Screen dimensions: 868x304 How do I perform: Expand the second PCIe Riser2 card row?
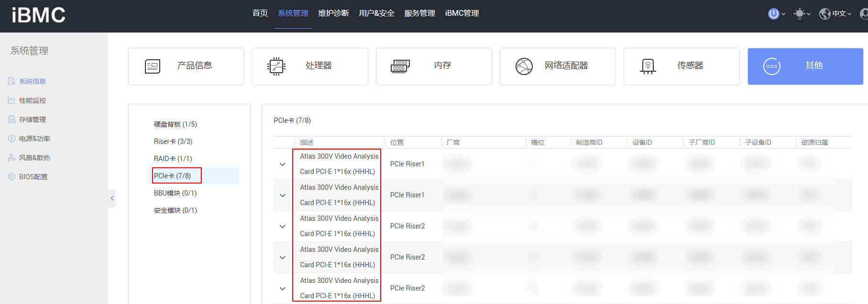[x=283, y=258]
